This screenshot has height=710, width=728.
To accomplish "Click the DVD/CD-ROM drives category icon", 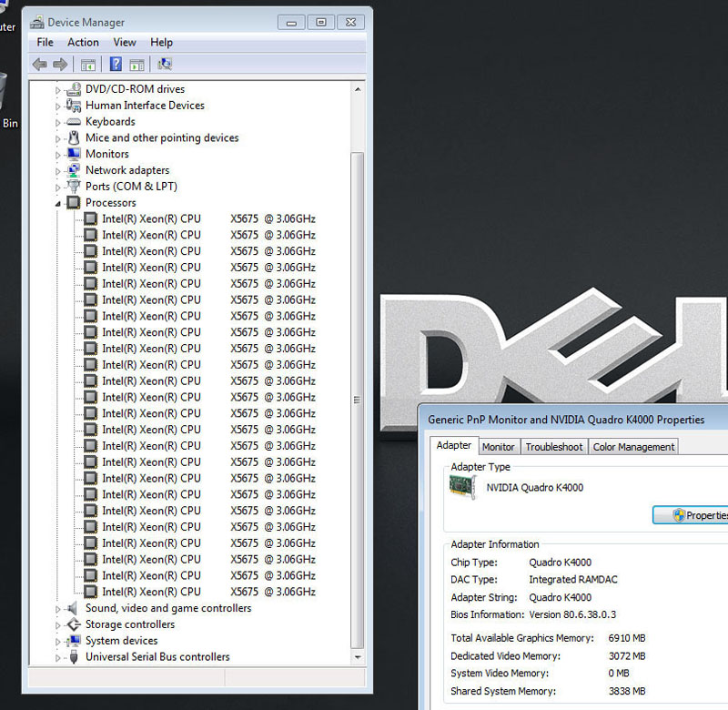I will tap(74, 89).
